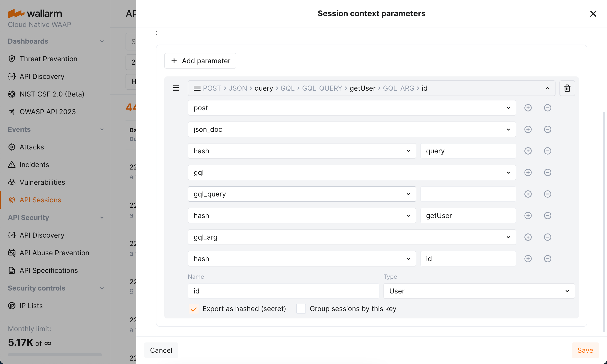Uncheck Export as hashed (secret)
The width and height of the screenshot is (607, 364).
pyautogui.click(x=194, y=309)
